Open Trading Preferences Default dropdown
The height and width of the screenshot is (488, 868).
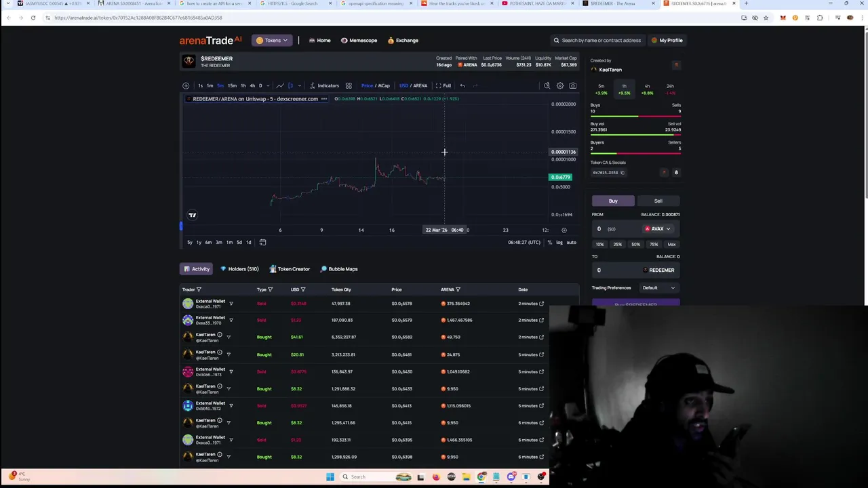coord(658,287)
